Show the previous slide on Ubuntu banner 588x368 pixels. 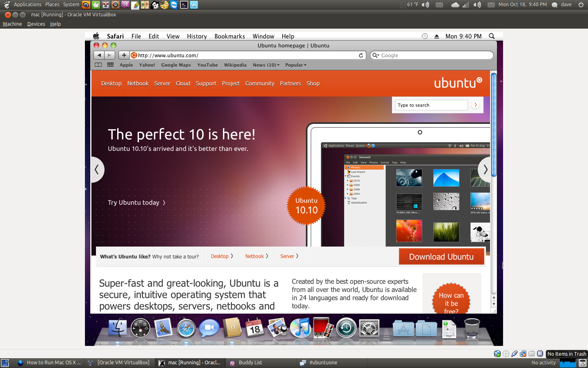(97, 170)
